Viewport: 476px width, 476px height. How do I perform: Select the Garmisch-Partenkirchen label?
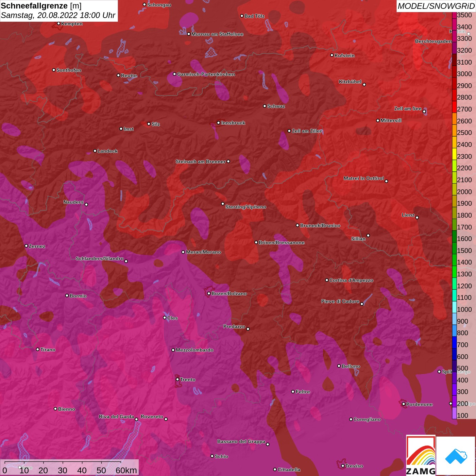click(206, 74)
